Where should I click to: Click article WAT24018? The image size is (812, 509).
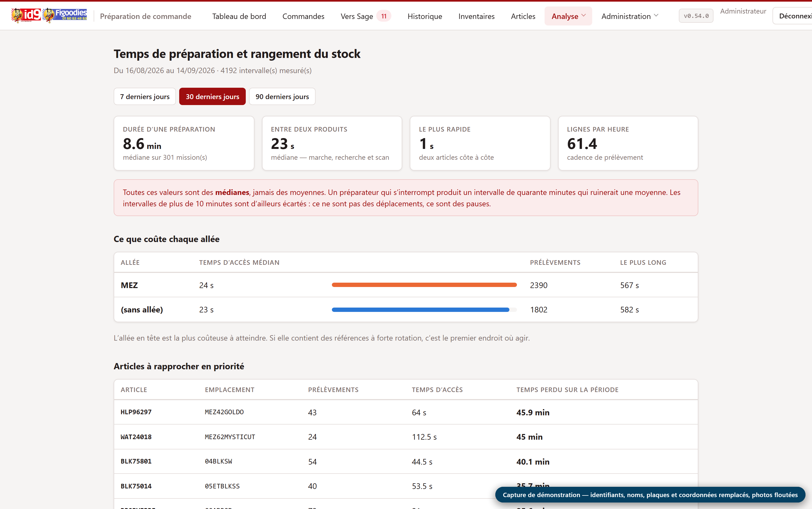tap(136, 437)
